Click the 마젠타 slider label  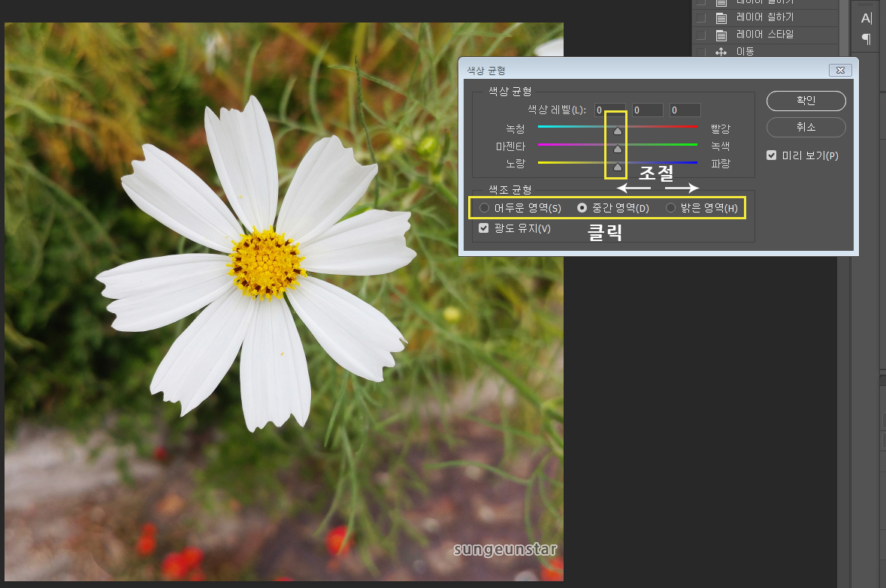point(510,146)
